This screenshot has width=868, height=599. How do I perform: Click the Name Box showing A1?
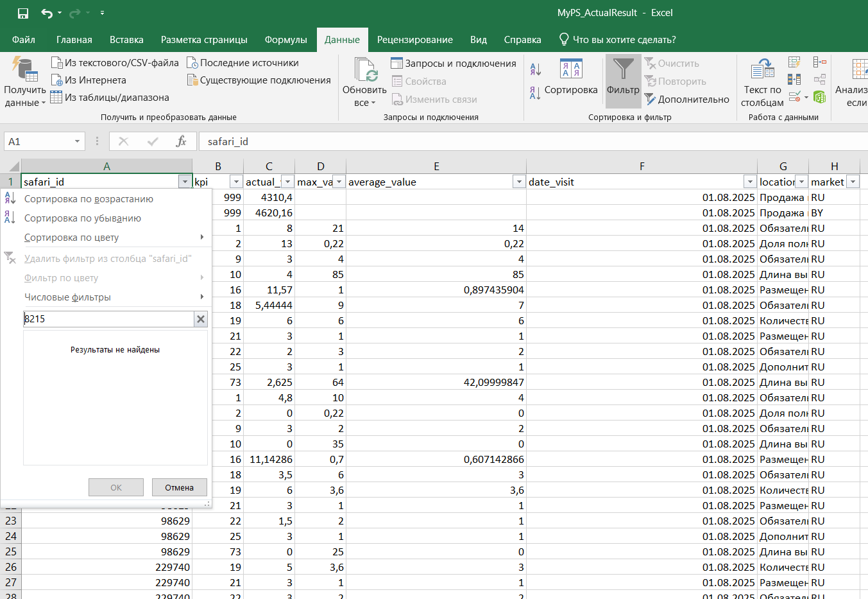click(x=38, y=141)
